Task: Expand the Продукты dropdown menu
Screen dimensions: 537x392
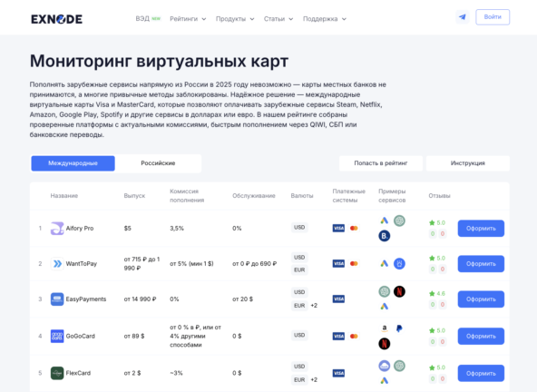Action: pyautogui.click(x=235, y=19)
